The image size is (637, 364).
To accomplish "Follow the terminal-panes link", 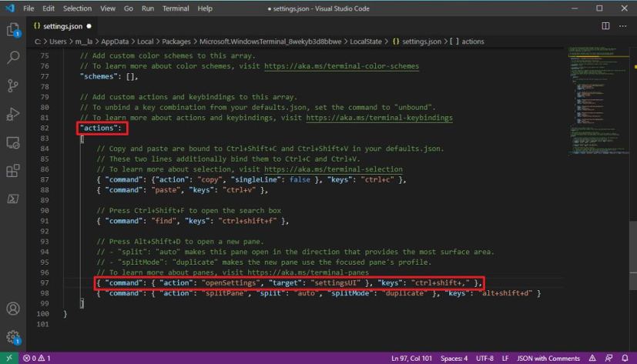I will click(308, 272).
